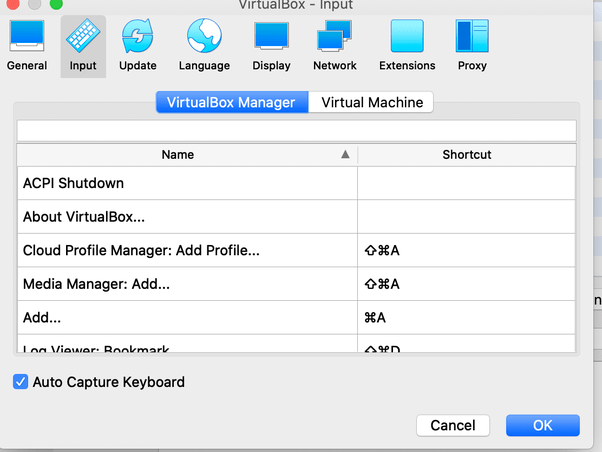
Task: Edit the Media Manager: Add shortcut cell
Action: [466, 284]
